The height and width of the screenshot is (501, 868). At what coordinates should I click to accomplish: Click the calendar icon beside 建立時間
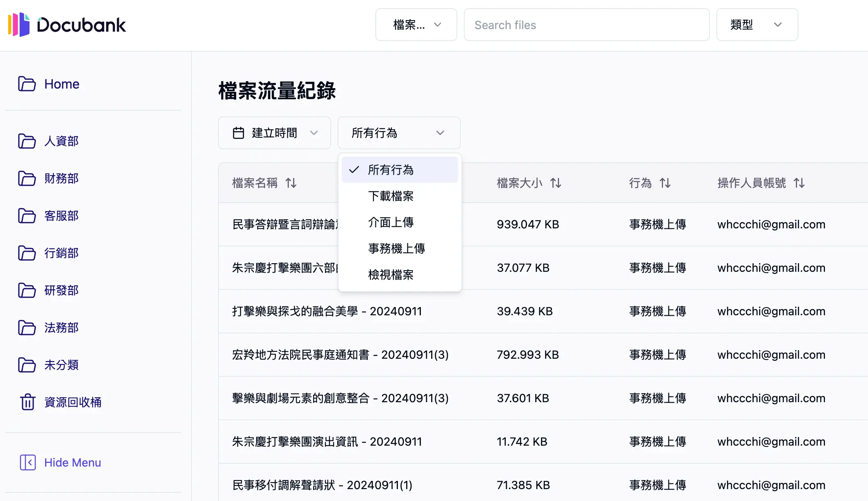239,132
